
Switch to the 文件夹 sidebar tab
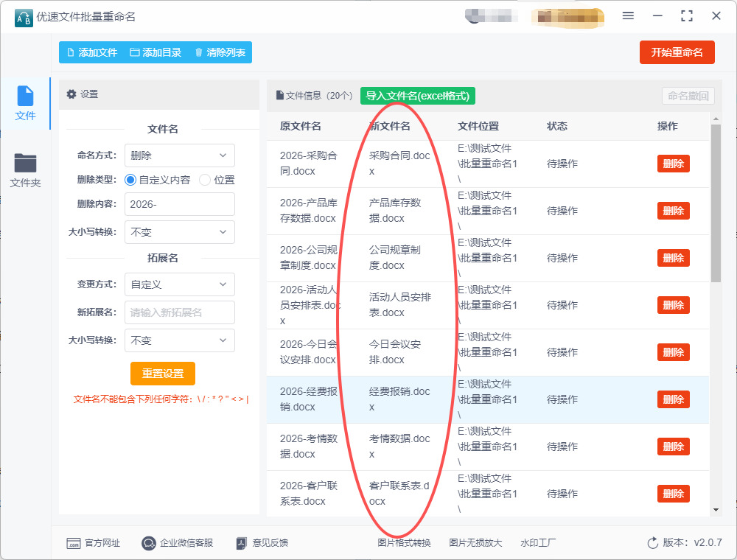tap(25, 170)
